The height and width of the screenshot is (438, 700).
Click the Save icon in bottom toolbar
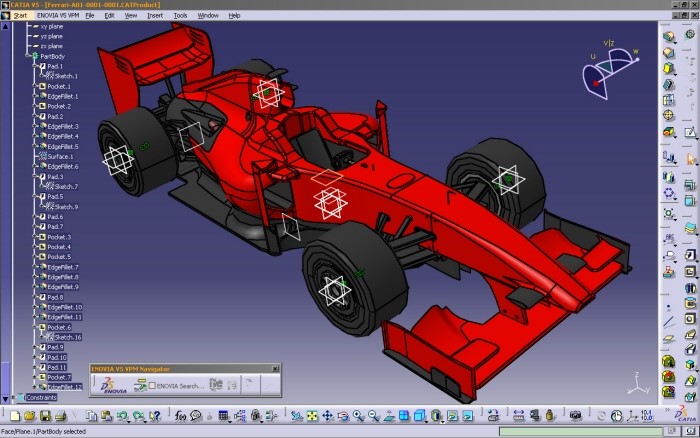tap(46, 415)
